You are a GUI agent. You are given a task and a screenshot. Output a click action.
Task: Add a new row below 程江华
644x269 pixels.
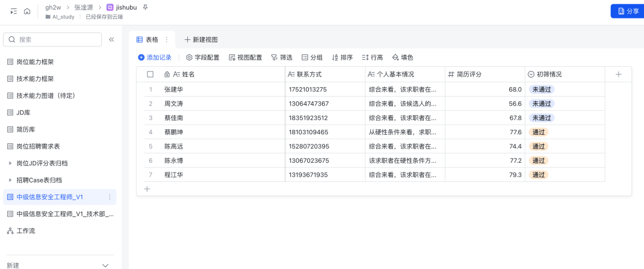tap(147, 189)
